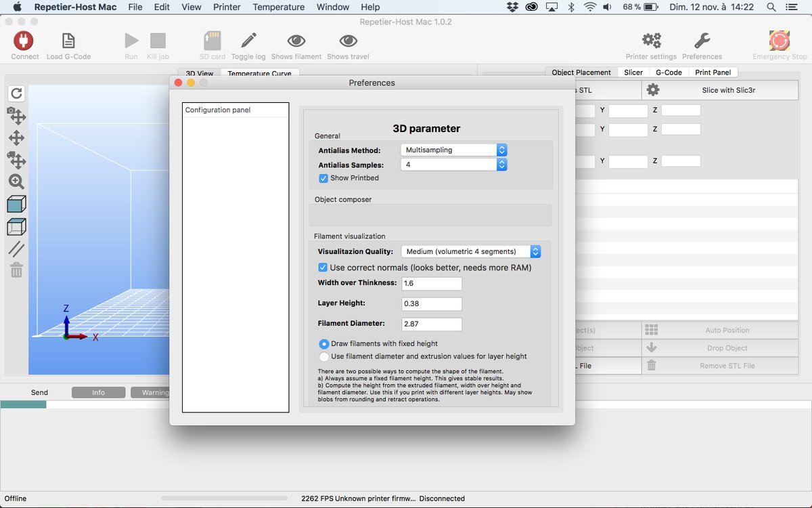The height and width of the screenshot is (508, 812).
Task: Open the Wi-Fi status menu
Action: point(590,7)
